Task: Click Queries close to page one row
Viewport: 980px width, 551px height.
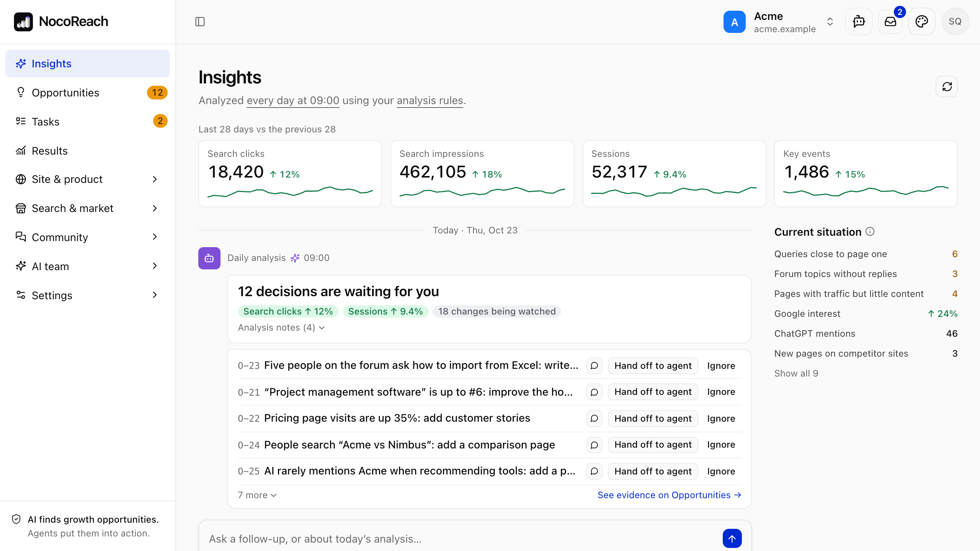Action: click(x=866, y=254)
